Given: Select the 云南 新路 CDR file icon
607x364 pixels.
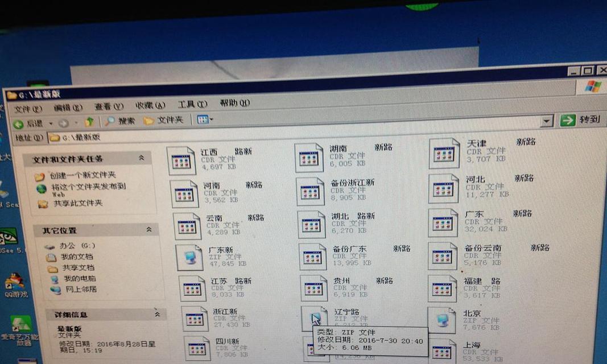Looking at the screenshot, I should (187, 226).
